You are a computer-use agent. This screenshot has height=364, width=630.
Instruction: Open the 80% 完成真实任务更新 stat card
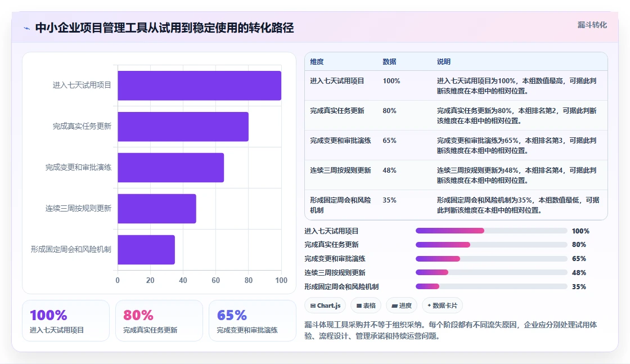(x=159, y=321)
